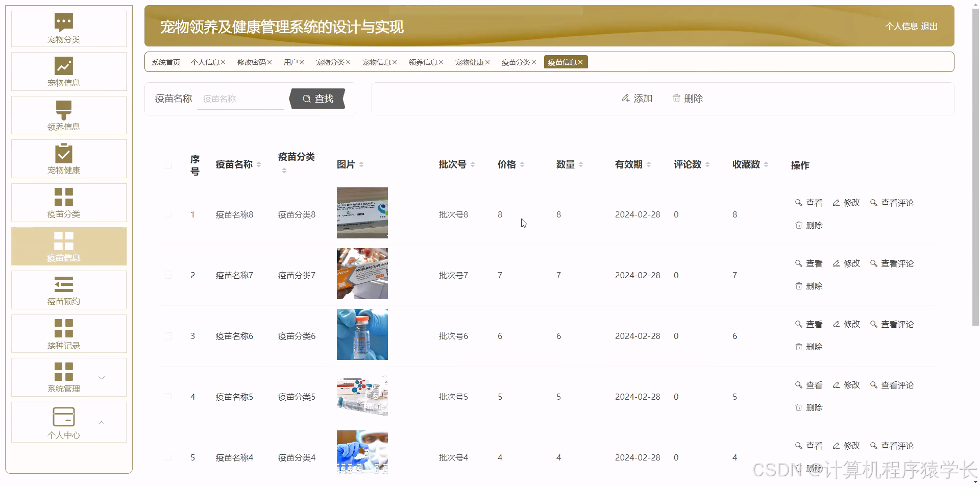The image size is (980, 486).
Task: Click 修改 edit icon for 疫苗名称5
Action: point(836,385)
